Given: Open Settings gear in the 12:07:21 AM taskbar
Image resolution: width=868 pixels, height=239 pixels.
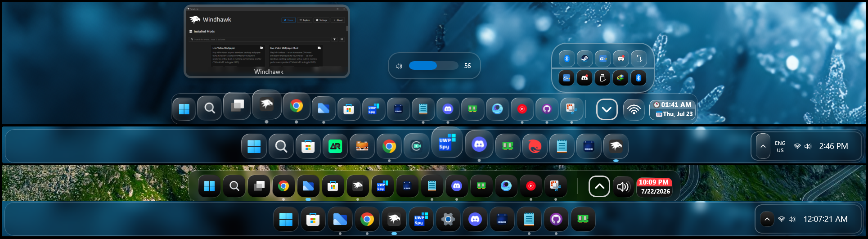Looking at the screenshot, I should click(x=448, y=219).
